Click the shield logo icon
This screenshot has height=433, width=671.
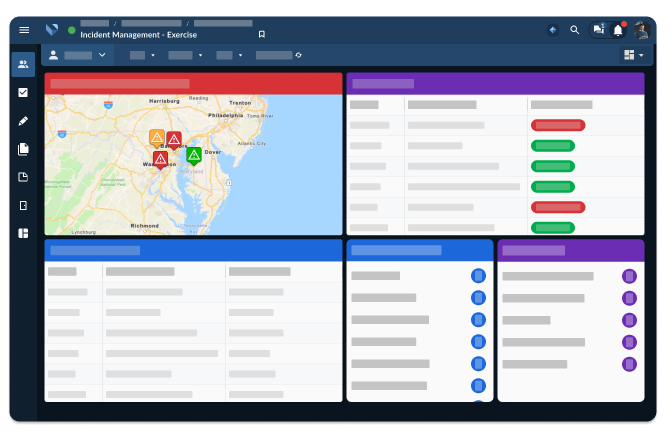(52, 30)
